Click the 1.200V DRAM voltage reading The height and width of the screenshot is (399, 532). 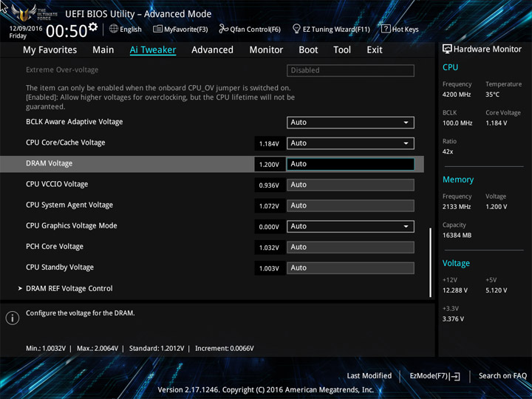[269, 165]
